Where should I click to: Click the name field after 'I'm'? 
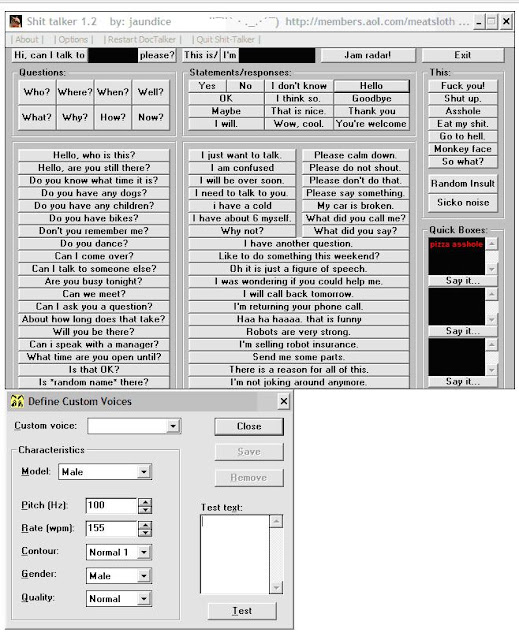coord(277,56)
